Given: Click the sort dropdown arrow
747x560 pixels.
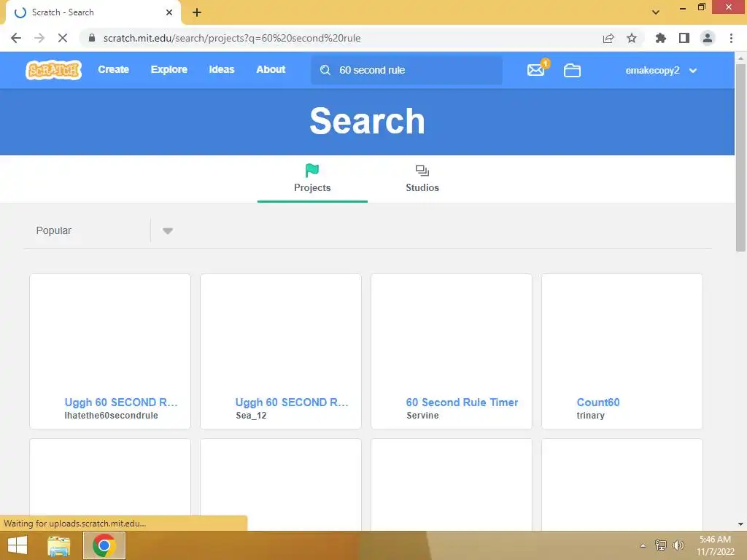Looking at the screenshot, I should pos(167,231).
